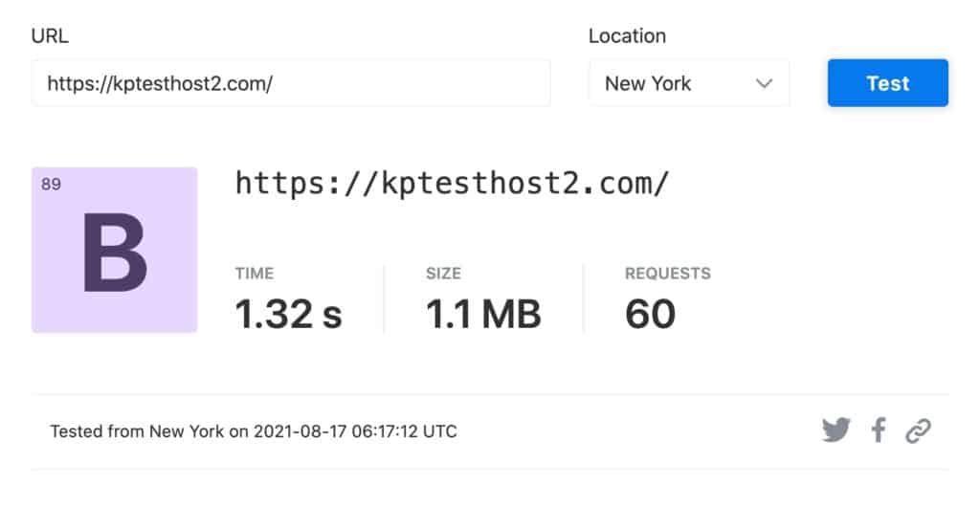Screen dimensions: 980x529
Task: Select the 1.32 s load time value
Action: [288, 314]
